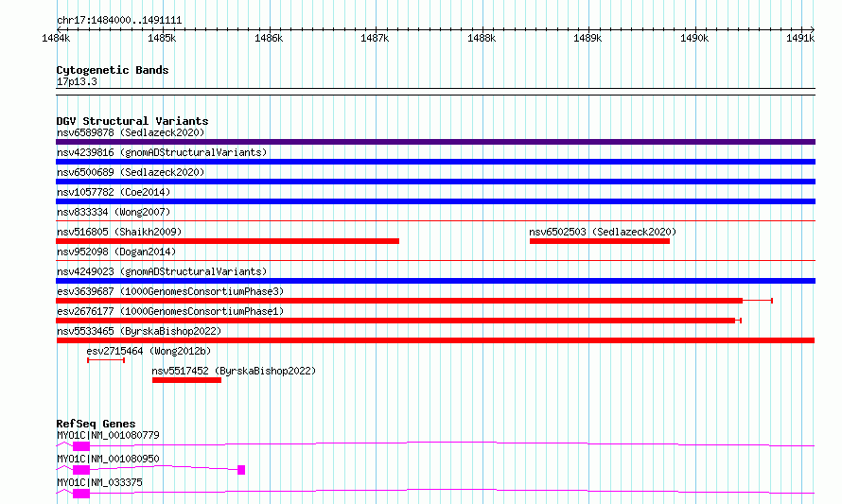Open the nsv6502503 (Sedlazeck2020) label
Screen dimensions: 842x504
click(603, 232)
